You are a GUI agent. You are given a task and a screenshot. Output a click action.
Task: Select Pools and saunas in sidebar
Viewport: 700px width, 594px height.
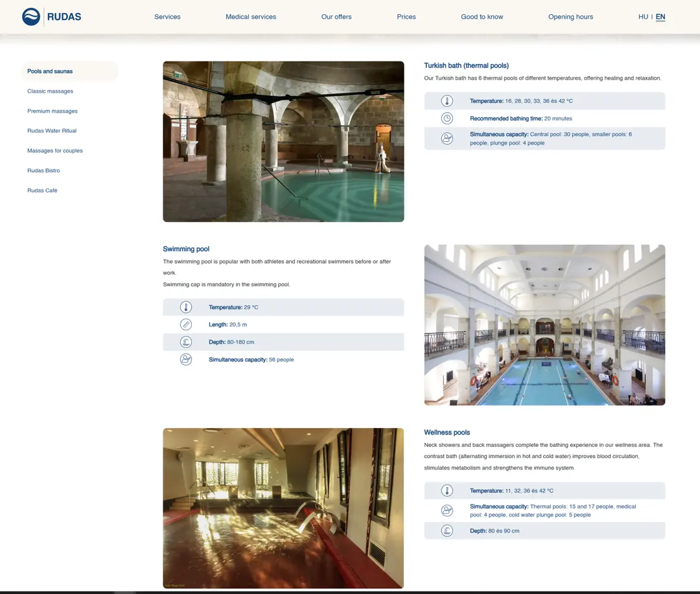coord(69,71)
